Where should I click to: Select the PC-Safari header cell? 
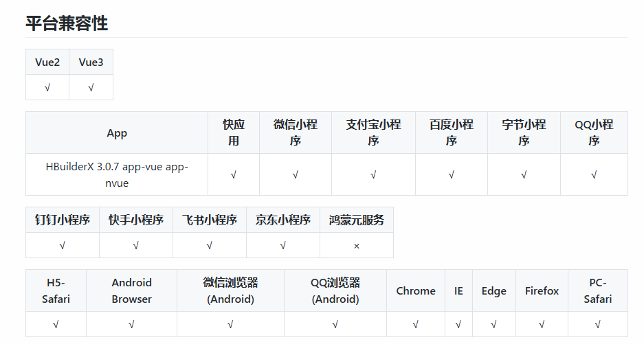click(598, 290)
